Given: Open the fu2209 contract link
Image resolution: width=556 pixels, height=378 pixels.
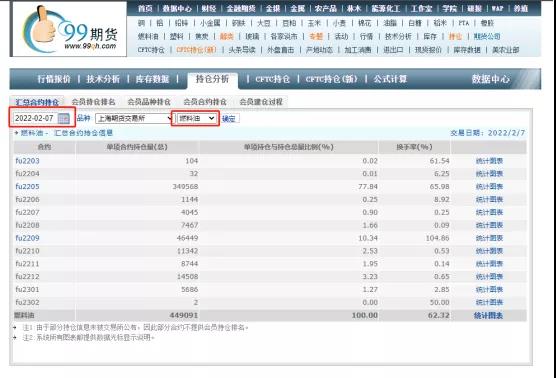Looking at the screenshot, I should pos(27,238).
